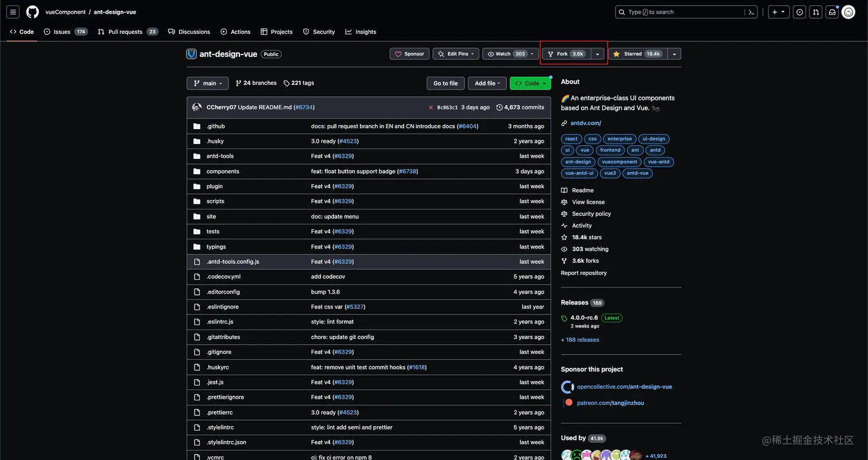Open the Insights tab
This screenshot has height=460, width=868.
pos(361,32)
